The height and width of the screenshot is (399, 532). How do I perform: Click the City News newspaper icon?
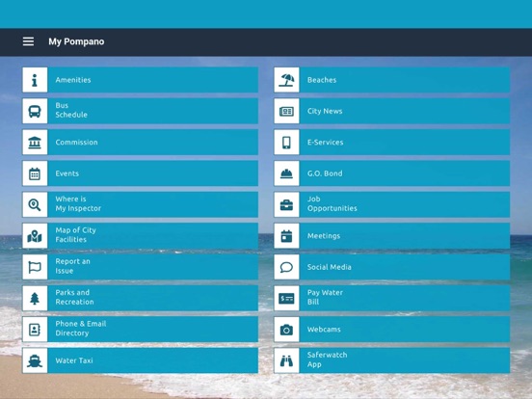pyautogui.click(x=286, y=111)
